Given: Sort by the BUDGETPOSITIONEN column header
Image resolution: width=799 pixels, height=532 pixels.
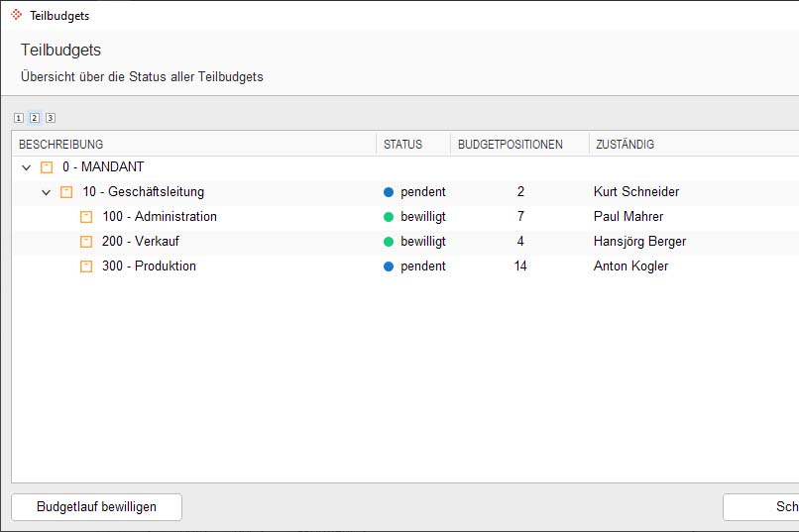Looking at the screenshot, I should click(x=519, y=144).
